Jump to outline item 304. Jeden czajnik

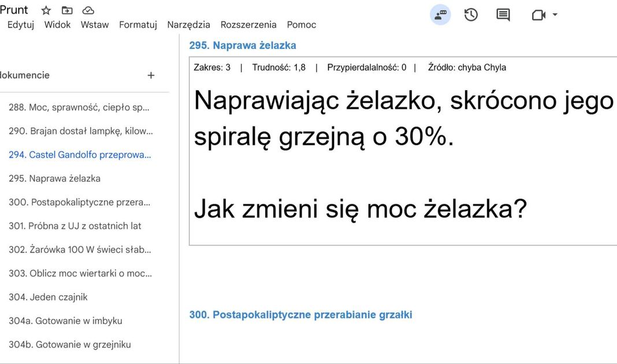(49, 296)
